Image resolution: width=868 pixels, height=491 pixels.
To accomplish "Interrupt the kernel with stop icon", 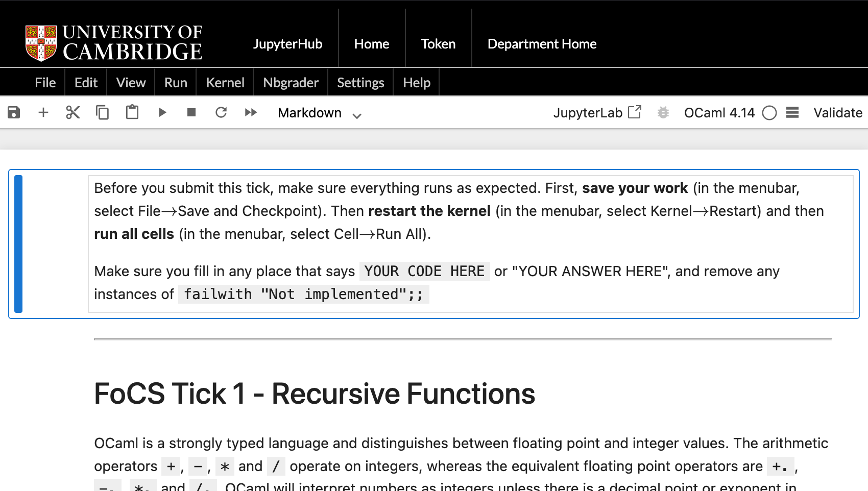I will pyautogui.click(x=191, y=112).
